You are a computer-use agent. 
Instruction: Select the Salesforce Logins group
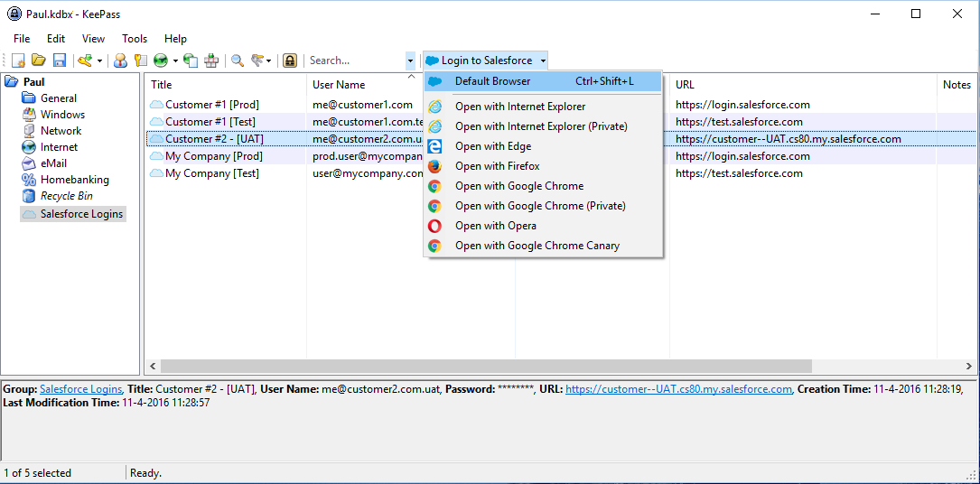pyautogui.click(x=82, y=214)
